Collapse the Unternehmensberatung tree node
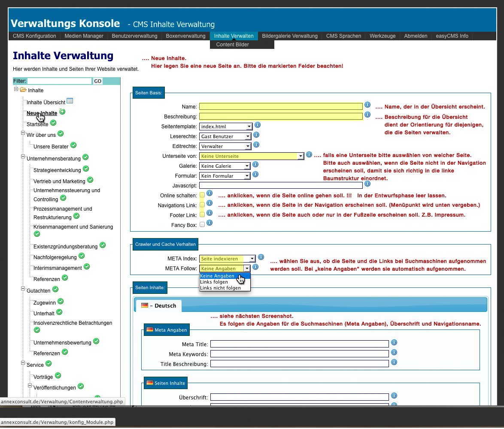504x429 pixels. tap(23, 157)
